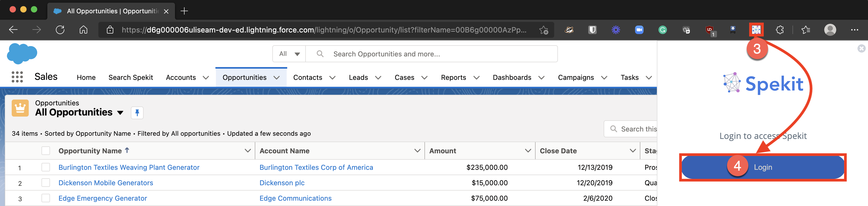This screenshot has width=868, height=206.
Task: Reload the page with refresh icon
Action: coord(60,30)
